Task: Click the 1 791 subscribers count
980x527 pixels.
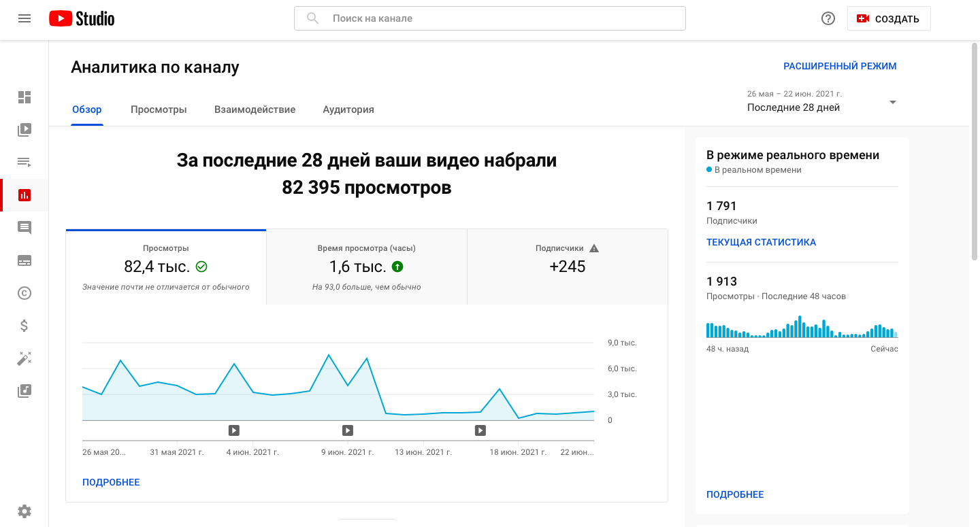Action: click(721, 206)
